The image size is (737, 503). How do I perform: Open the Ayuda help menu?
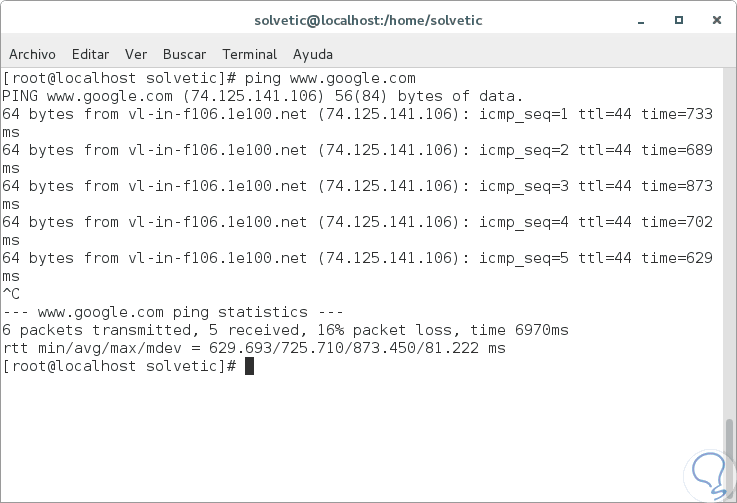[313, 54]
